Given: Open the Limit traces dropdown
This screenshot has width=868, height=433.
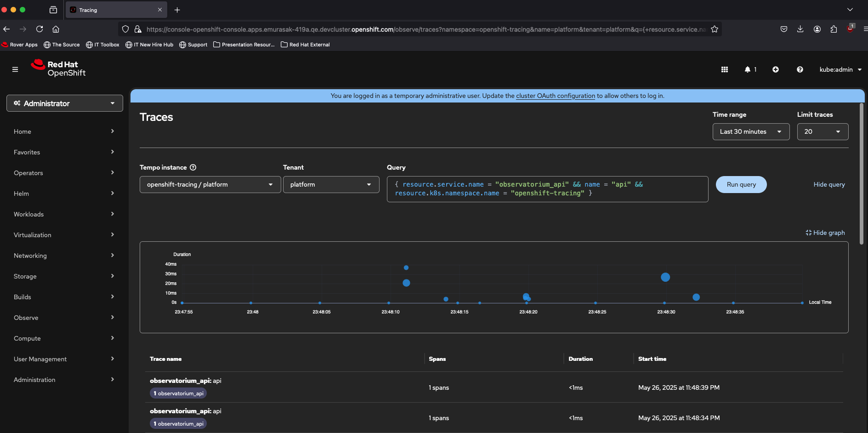Looking at the screenshot, I should pos(822,131).
